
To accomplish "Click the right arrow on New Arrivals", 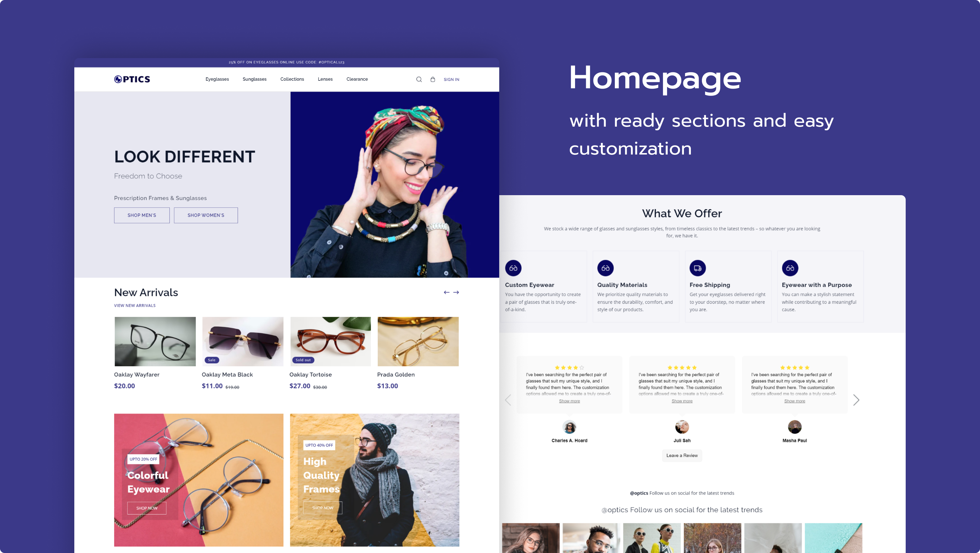I will (x=456, y=292).
